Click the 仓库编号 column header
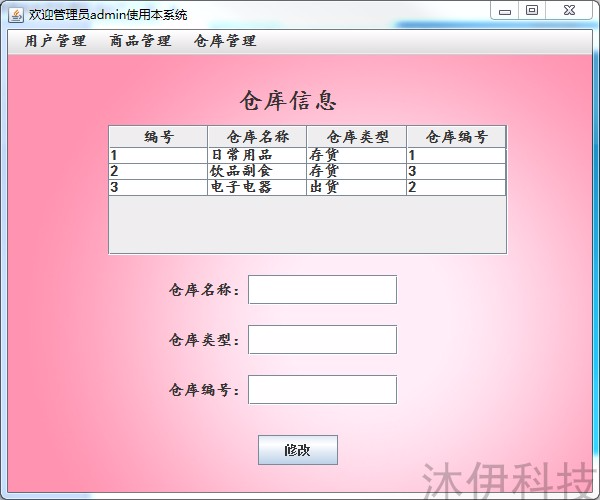This screenshot has width=600, height=500. [457, 137]
